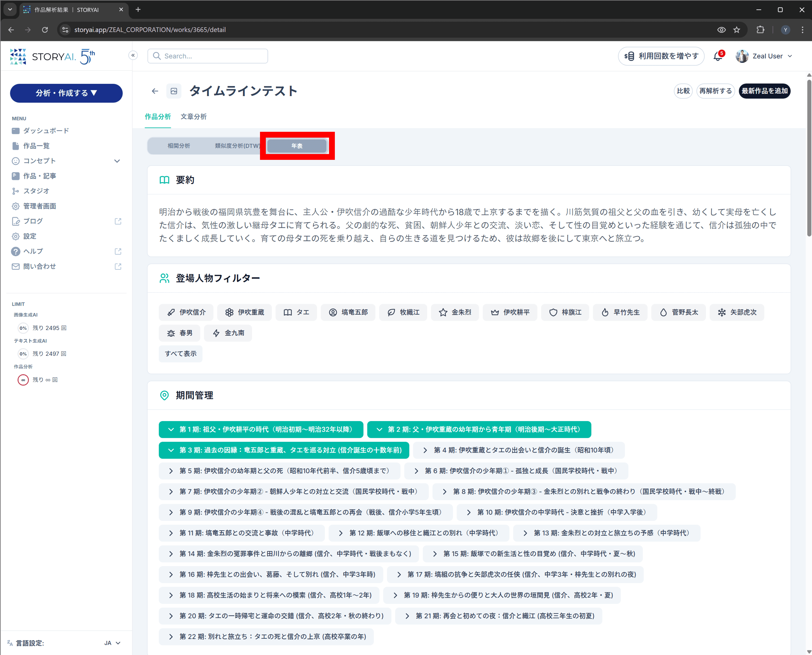The width and height of the screenshot is (812, 655).
Task: Click the 再解析する button
Action: click(715, 91)
